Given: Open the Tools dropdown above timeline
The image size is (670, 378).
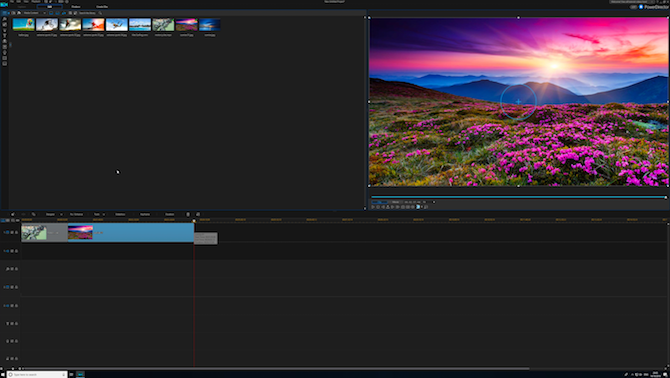Looking at the screenshot, I should coord(99,214).
